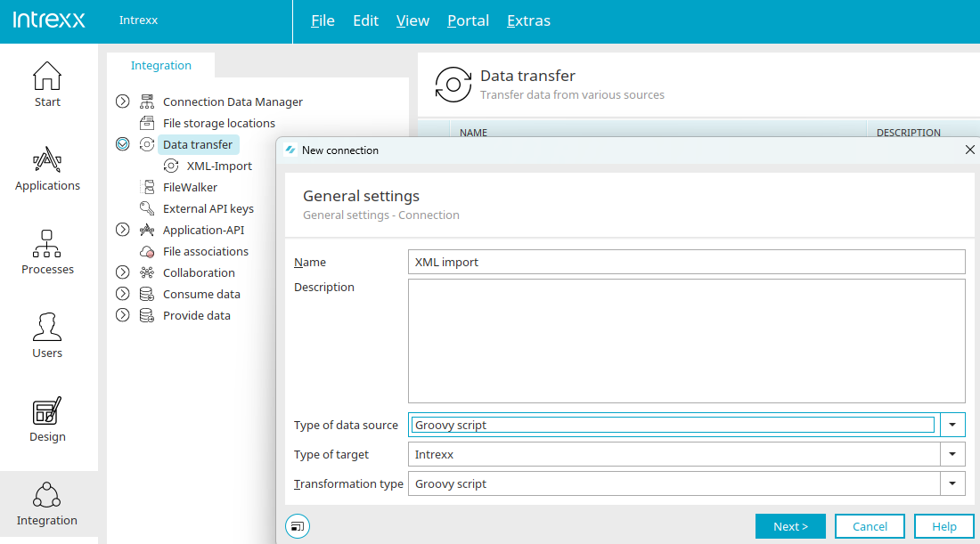The image size is (980, 544).
Task: Open the Type of target dropdown
Action: click(952, 454)
